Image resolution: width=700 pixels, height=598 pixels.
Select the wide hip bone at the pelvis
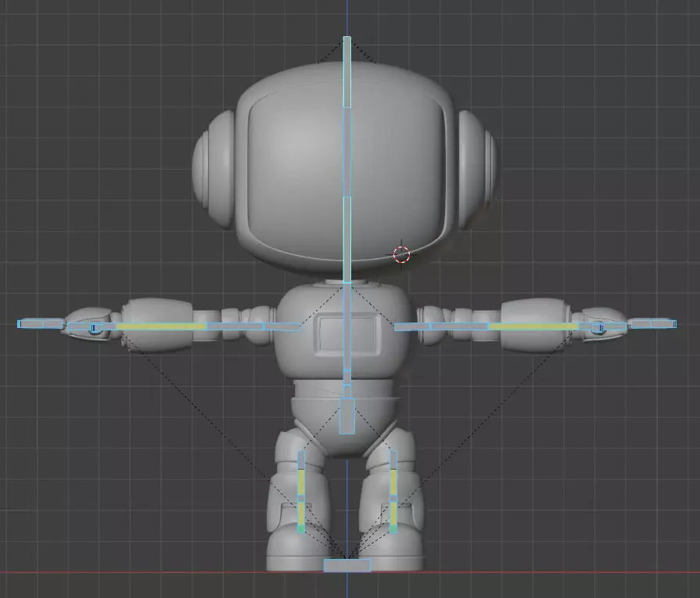tap(347, 416)
